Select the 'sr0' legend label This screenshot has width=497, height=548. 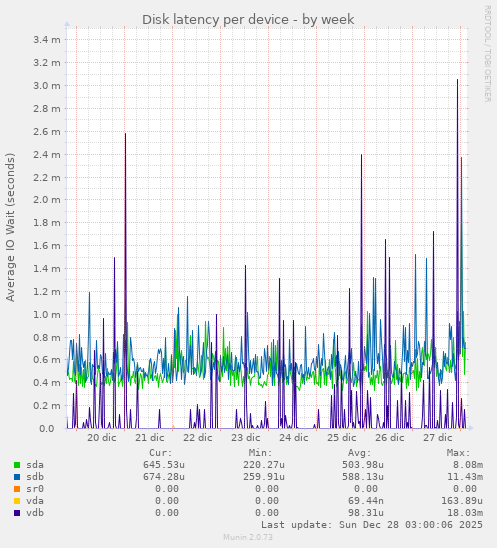[x=35, y=489]
